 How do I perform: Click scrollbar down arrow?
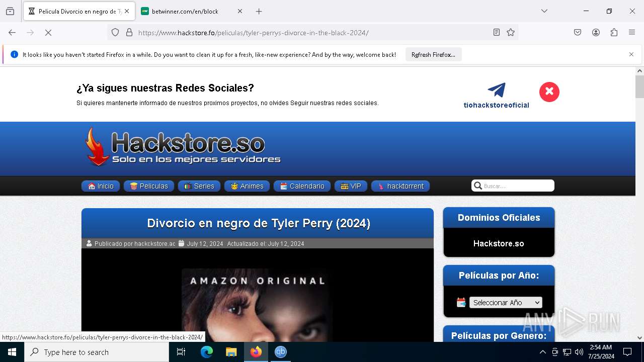coord(639,338)
